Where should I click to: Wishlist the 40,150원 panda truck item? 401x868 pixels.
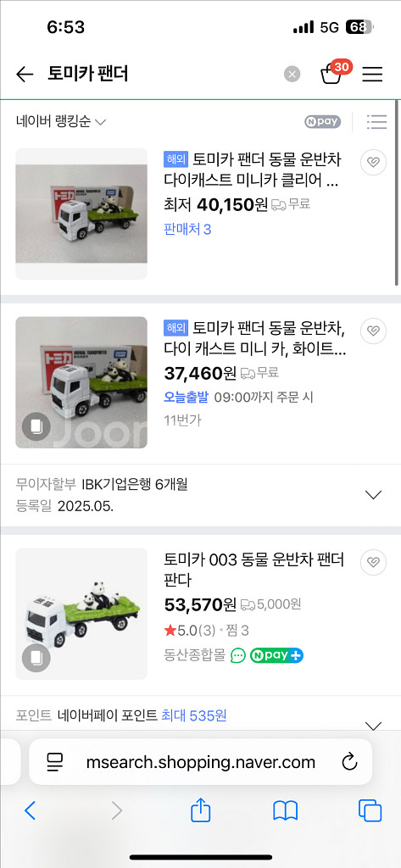coord(373,163)
